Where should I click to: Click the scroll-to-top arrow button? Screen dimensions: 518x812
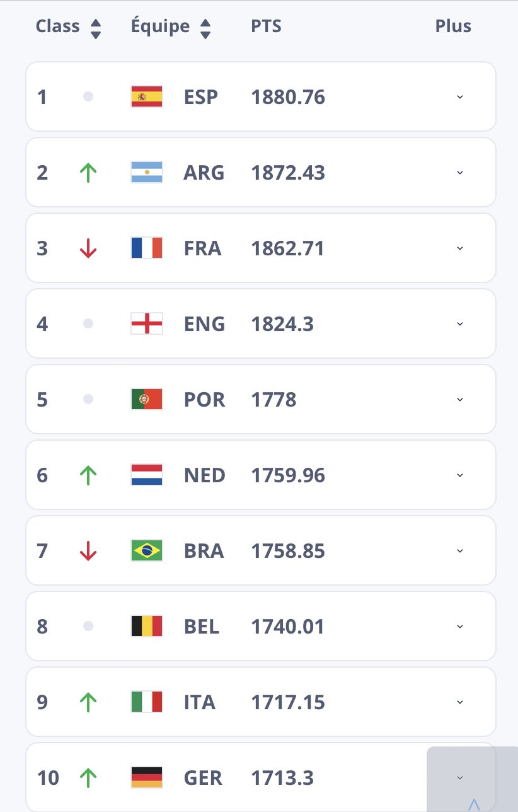pyautogui.click(x=473, y=802)
